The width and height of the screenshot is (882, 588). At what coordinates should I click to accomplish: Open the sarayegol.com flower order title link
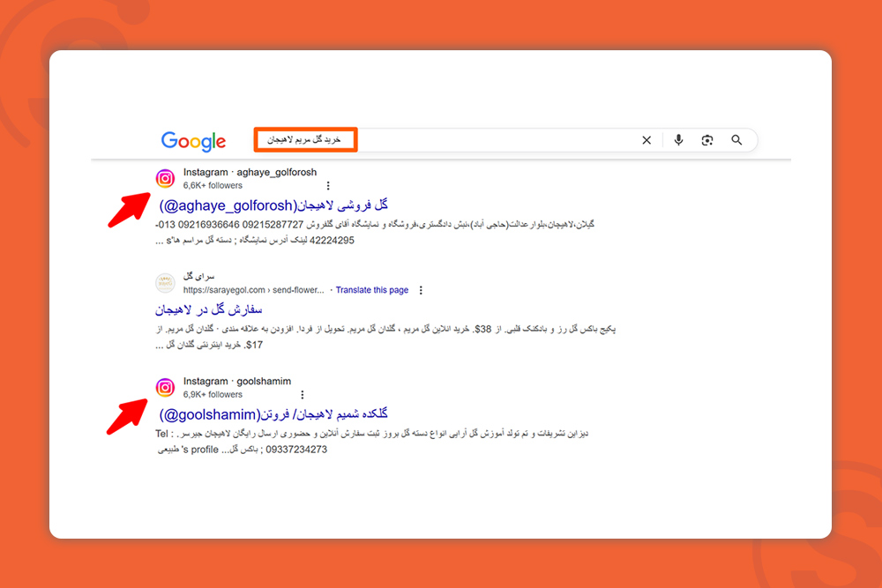coord(209,309)
